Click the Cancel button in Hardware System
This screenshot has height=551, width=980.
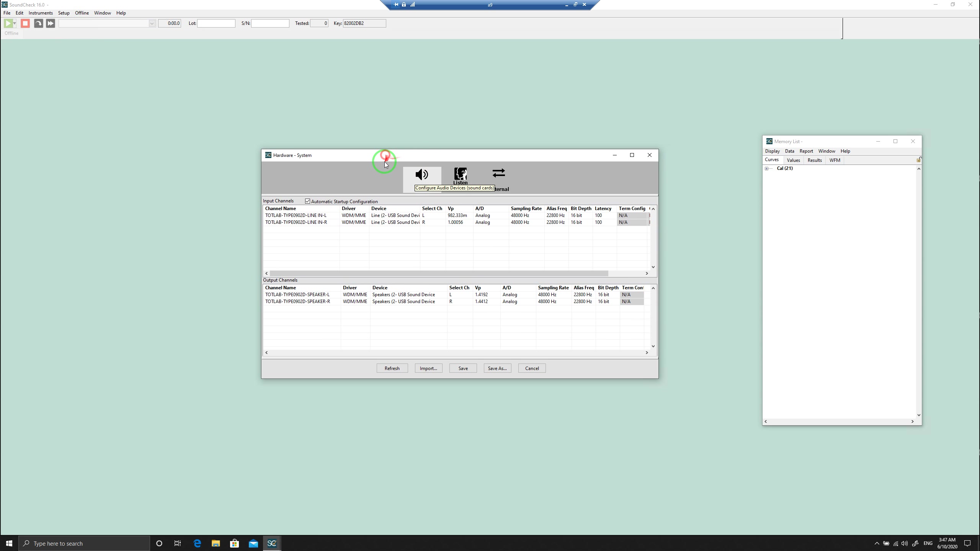point(532,368)
